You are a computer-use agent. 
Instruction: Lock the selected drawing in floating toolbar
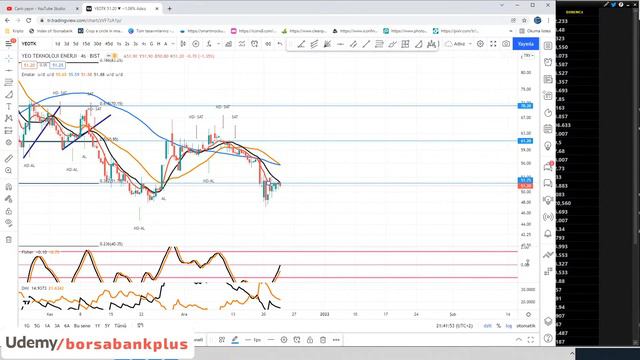pyautogui.click(x=310, y=340)
